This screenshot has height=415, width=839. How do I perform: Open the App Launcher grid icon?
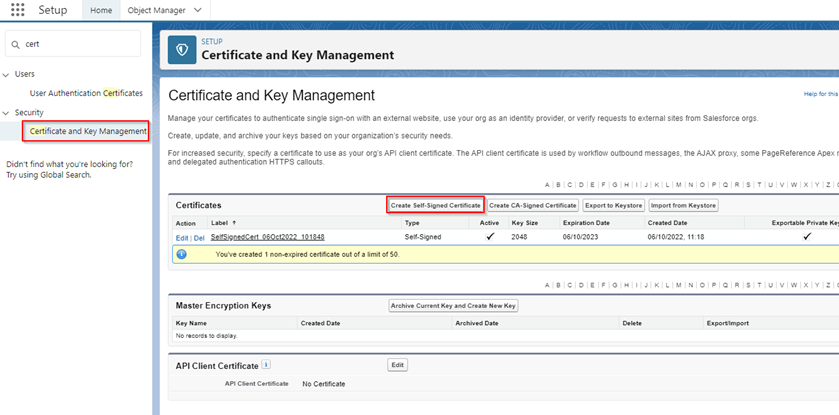coord(18,10)
